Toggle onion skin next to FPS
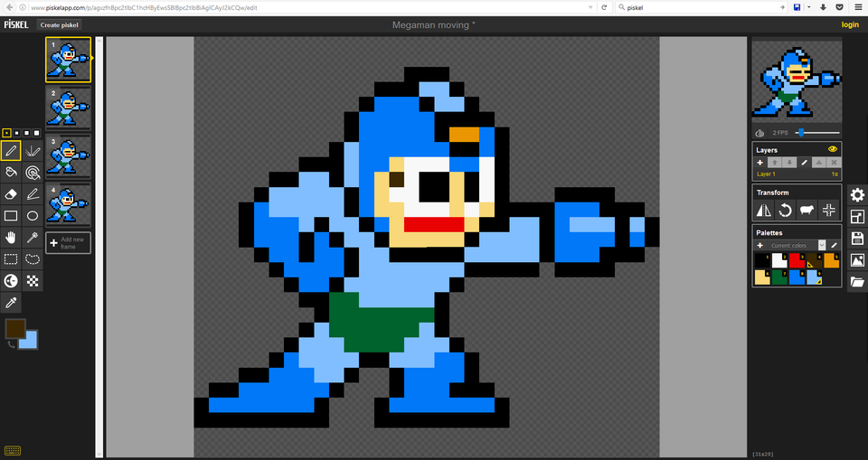The width and height of the screenshot is (868, 460). (x=759, y=133)
